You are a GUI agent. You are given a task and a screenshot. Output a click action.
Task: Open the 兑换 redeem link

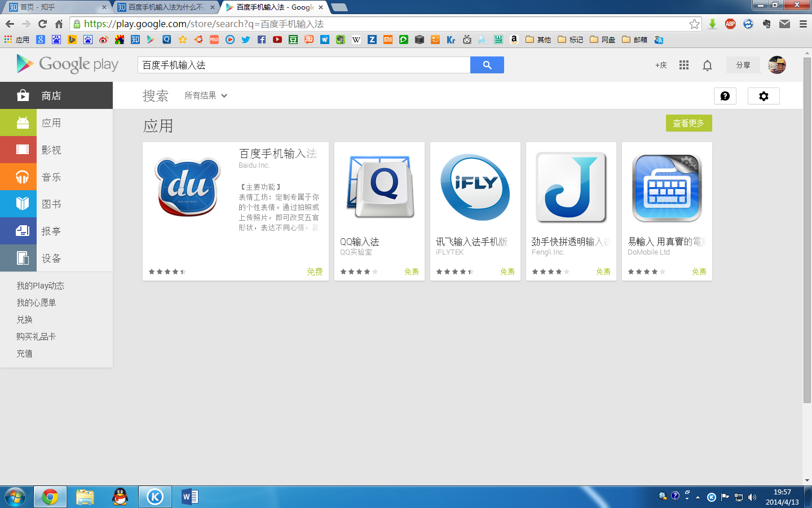[24, 319]
